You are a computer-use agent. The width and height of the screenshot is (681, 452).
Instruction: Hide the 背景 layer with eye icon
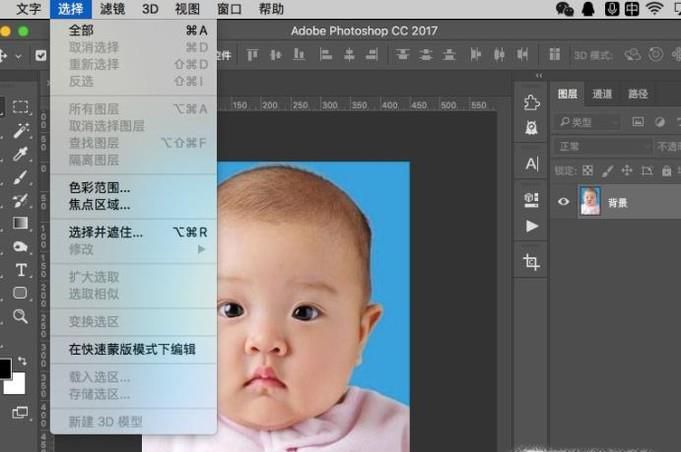(564, 202)
